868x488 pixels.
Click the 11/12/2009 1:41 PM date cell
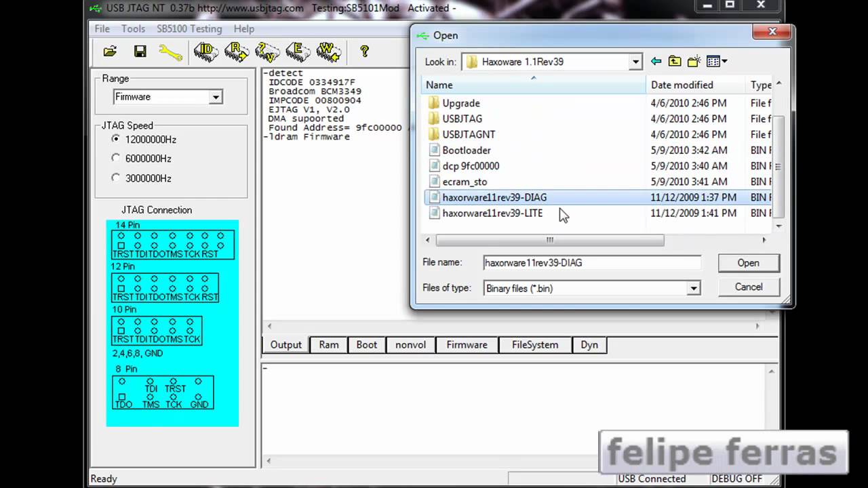(693, 213)
